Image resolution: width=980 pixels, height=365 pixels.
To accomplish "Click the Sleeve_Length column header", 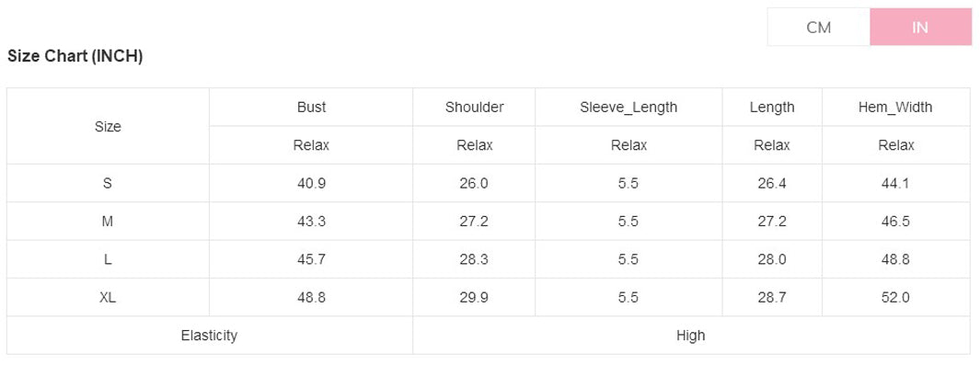I will [x=628, y=108].
